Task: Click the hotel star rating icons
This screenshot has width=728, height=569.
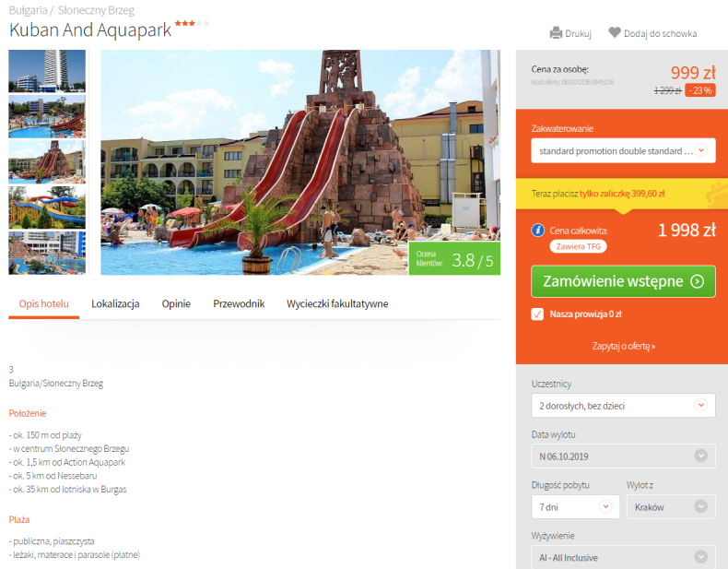Action: pyautogui.click(x=192, y=23)
